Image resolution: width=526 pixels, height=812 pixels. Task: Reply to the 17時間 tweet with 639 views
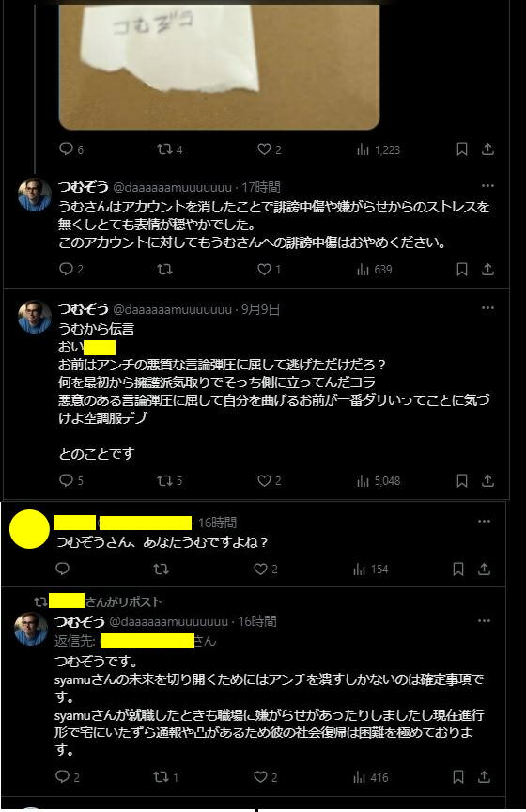[71, 270]
